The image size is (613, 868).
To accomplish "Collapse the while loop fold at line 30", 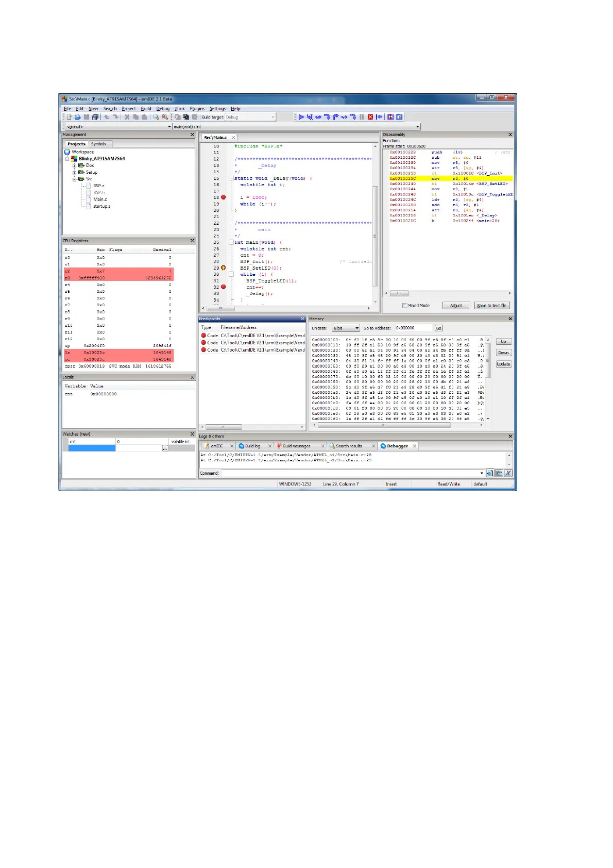I will click(x=231, y=274).
